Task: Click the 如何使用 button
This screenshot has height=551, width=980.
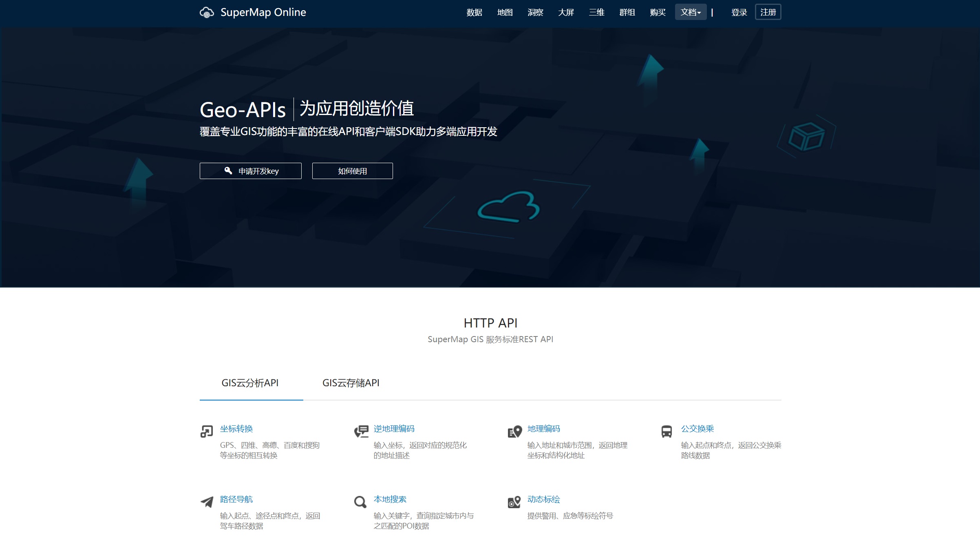Action: tap(352, 171)
